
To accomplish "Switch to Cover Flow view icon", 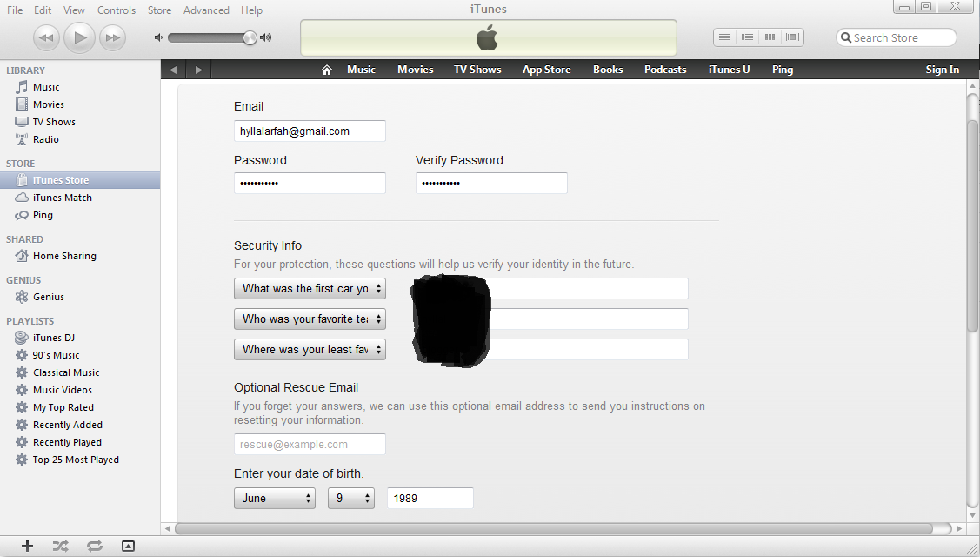I will tap(792, 37).
